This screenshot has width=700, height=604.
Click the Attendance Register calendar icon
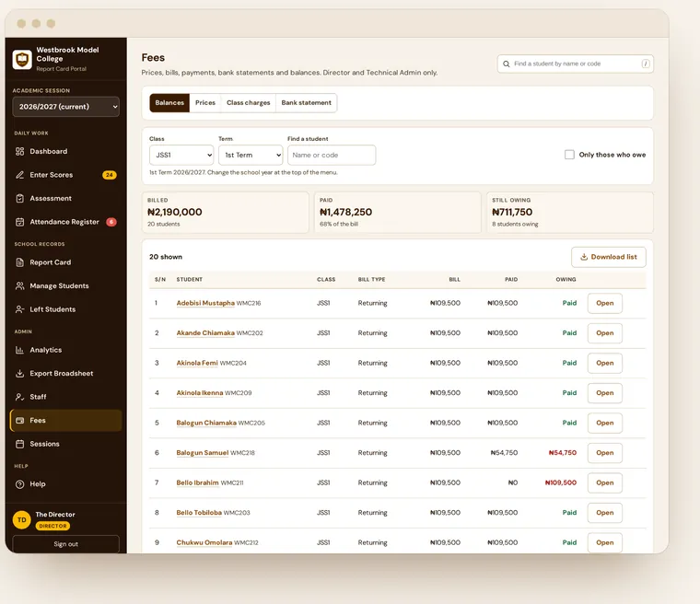[19, 222]
